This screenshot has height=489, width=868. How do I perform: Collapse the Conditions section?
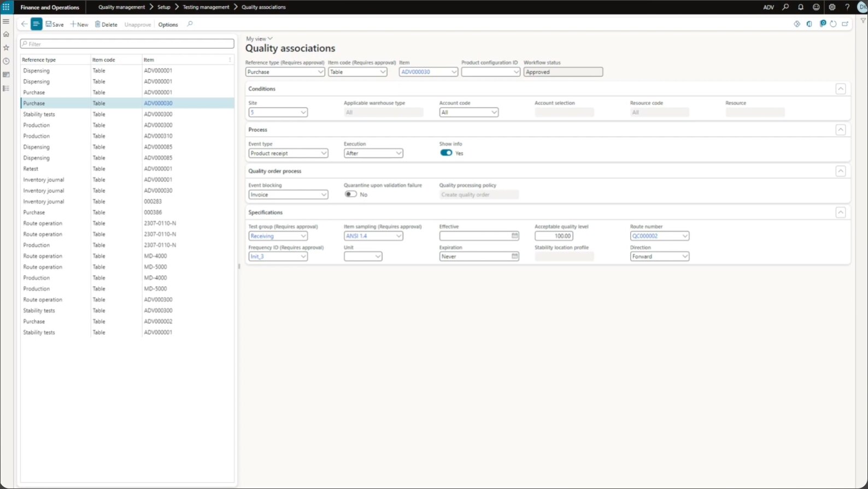pyautogui.click(x=841, y=89)
